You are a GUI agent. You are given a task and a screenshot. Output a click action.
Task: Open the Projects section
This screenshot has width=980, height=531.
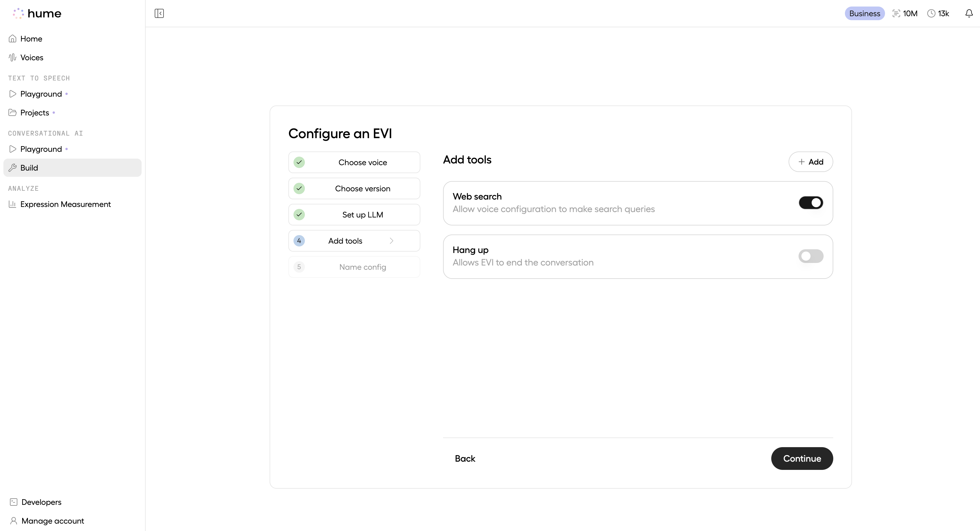(35, 113)
